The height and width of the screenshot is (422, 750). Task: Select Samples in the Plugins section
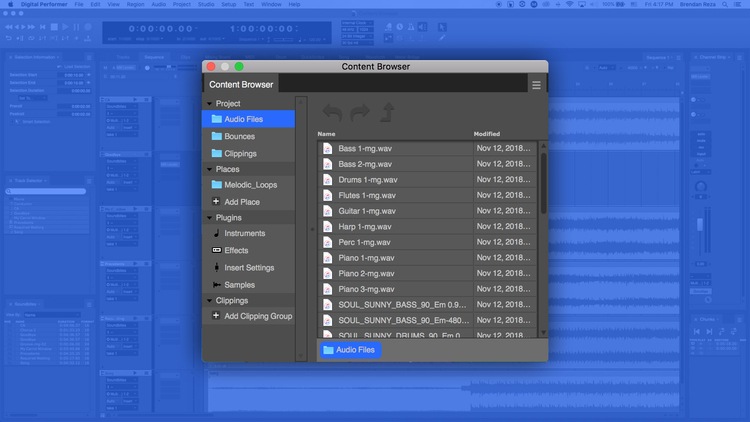click(x=239, y=285)
